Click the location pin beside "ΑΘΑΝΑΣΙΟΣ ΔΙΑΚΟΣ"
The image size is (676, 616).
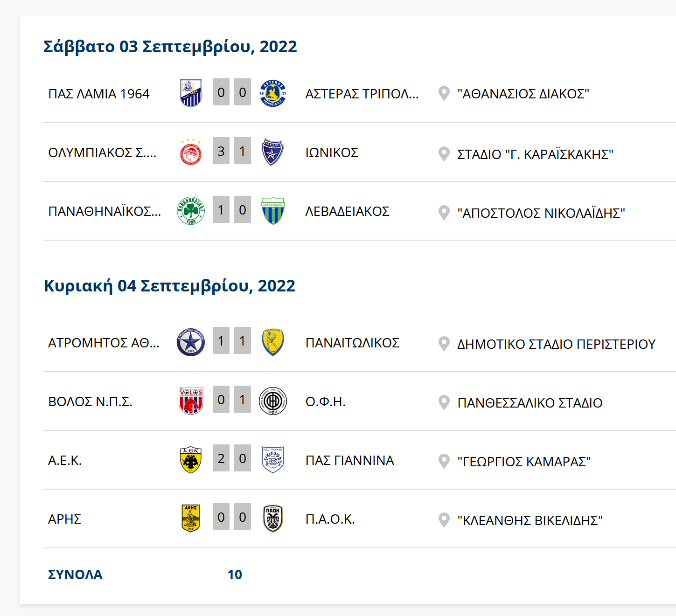click(444, 93)
